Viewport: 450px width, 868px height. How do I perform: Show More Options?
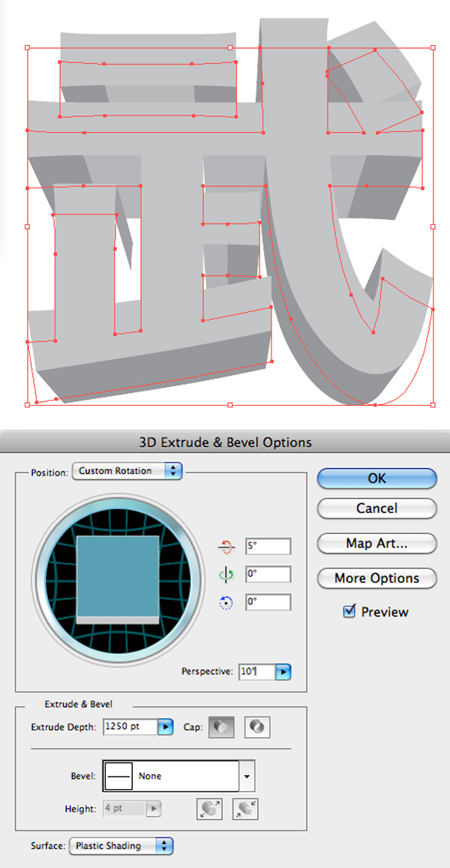pos(377,578)
